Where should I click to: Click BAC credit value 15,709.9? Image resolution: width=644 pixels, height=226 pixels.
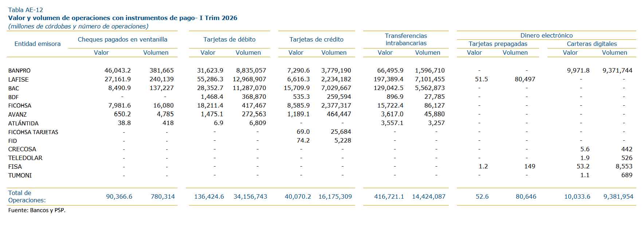pos(297,88)
